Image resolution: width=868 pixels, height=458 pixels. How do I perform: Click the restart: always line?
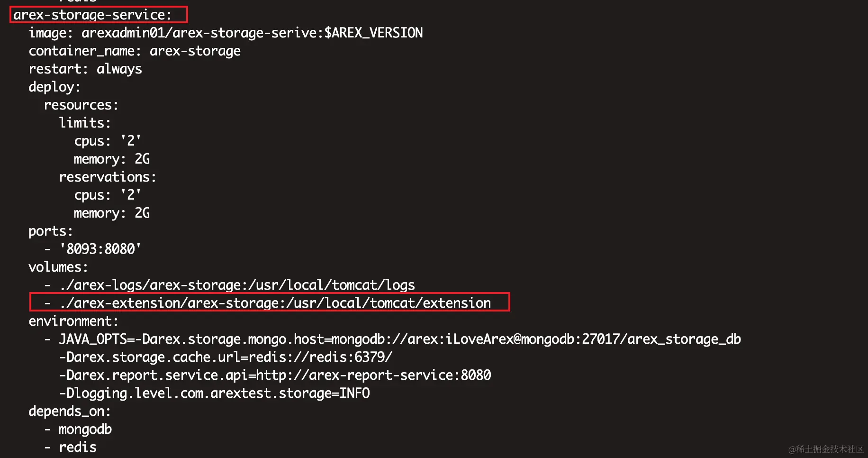(x=85, y=69)
